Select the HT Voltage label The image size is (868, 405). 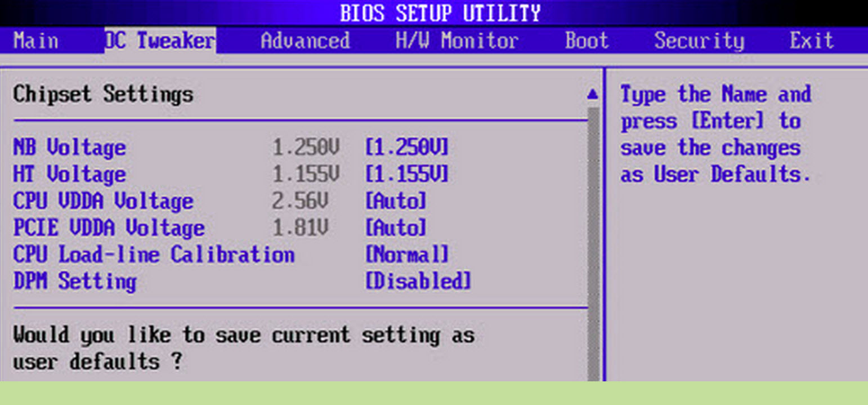click(x=69, y=174)
